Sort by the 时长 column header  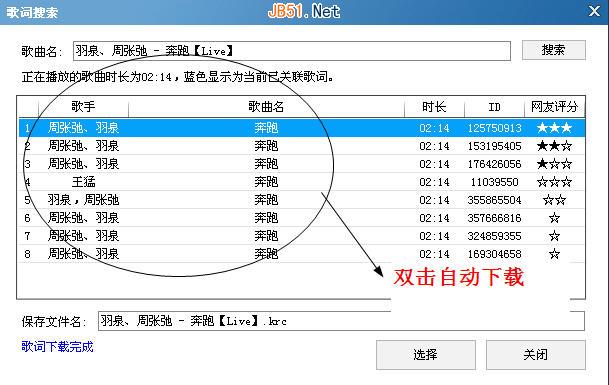tap(434, 106)
